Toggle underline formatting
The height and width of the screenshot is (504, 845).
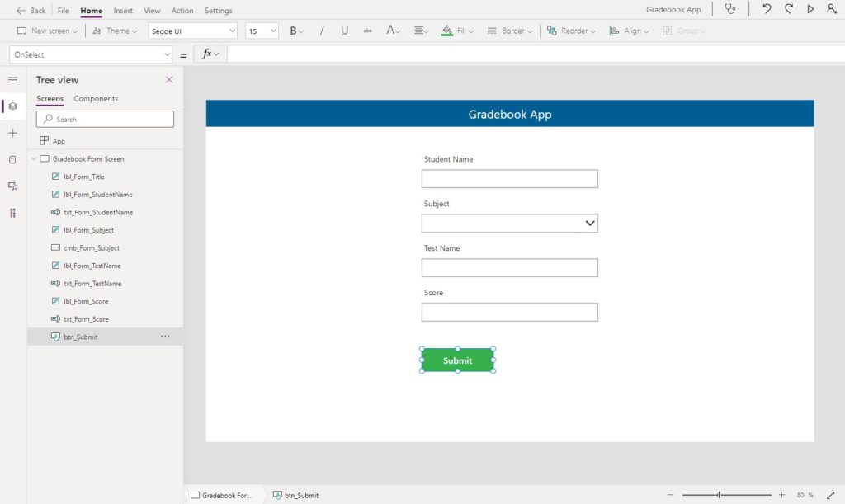pyautogui.click(x=344, y=31)
